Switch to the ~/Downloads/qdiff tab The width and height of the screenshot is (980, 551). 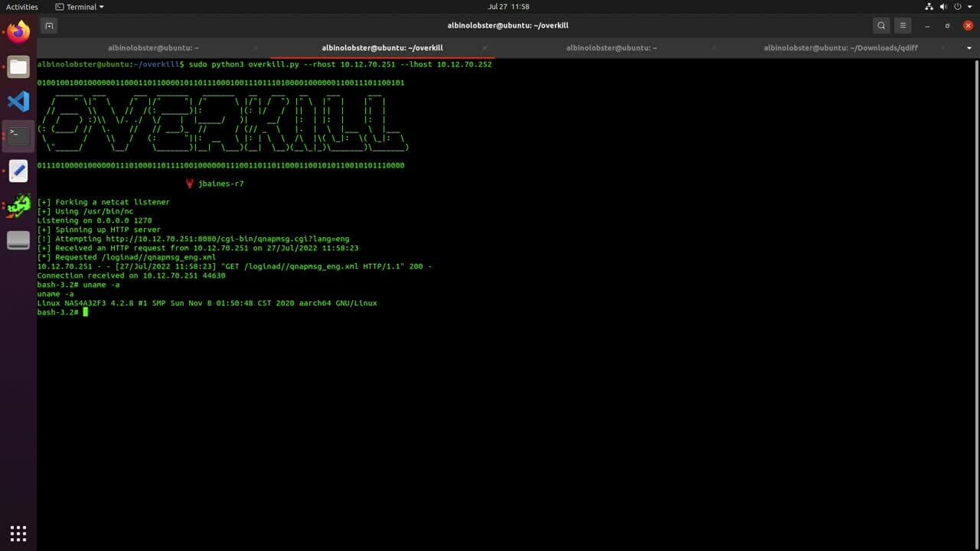point(841,47)
